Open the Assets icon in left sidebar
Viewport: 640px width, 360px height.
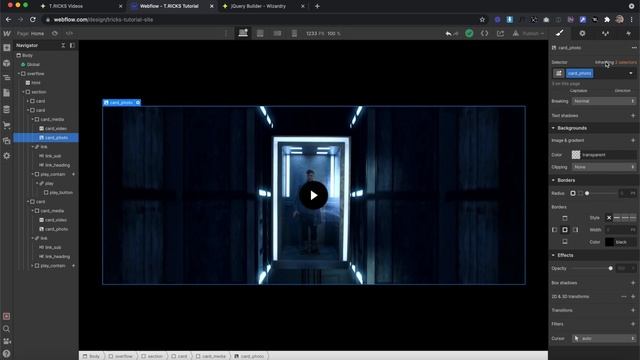(x=7, y=140)
